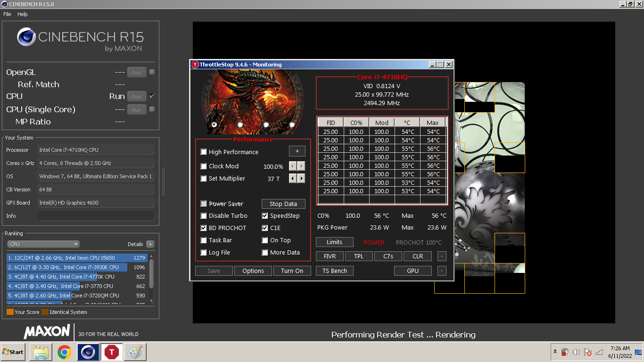
Task: Click the small dot button beside GPU
Action: pos(442,271)
